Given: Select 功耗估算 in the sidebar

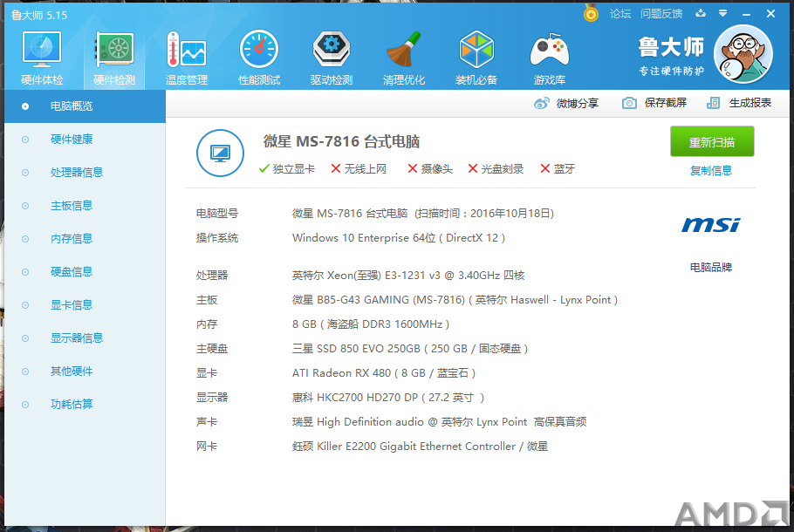Looking at the screenshot, I should tap(86, 405).
